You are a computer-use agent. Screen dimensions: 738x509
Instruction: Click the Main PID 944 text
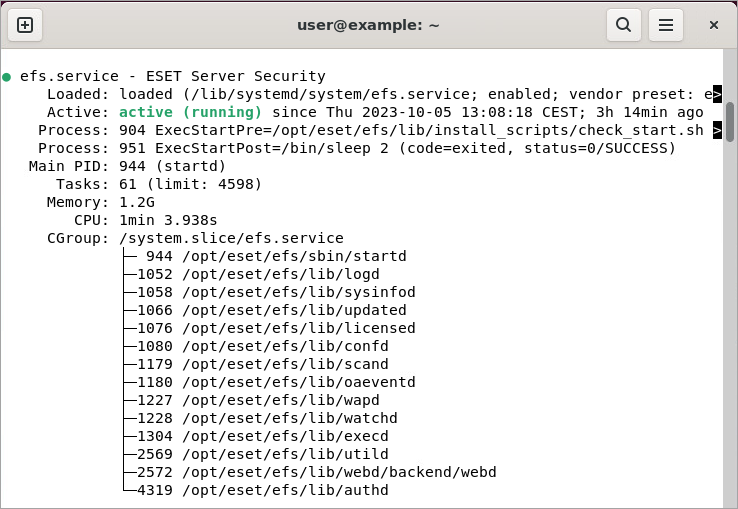(x=172, y=166)
